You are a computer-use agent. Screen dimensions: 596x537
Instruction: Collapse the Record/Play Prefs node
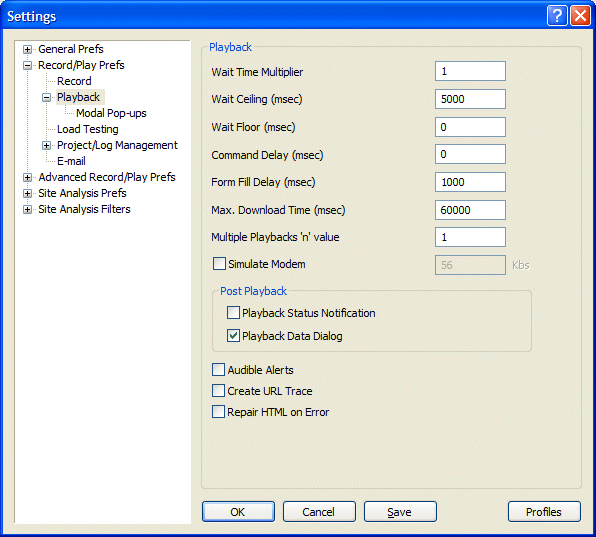point(27,65)
